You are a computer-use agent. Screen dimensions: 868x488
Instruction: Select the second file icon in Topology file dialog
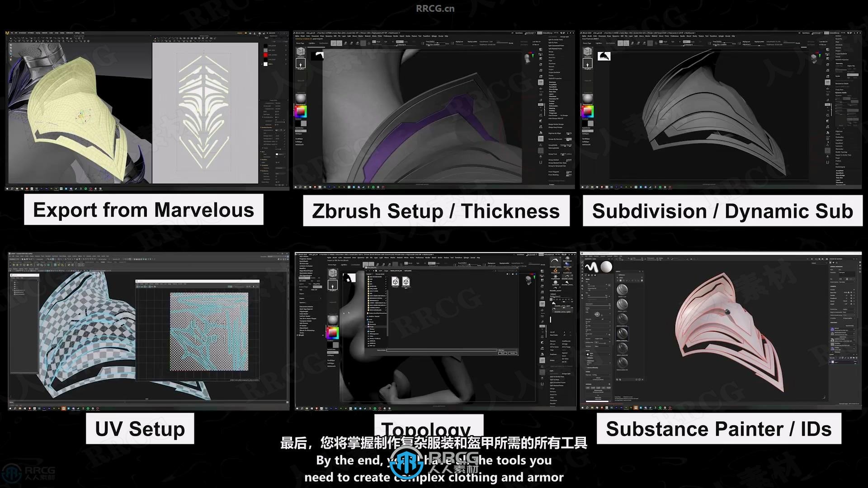[406, 282]
